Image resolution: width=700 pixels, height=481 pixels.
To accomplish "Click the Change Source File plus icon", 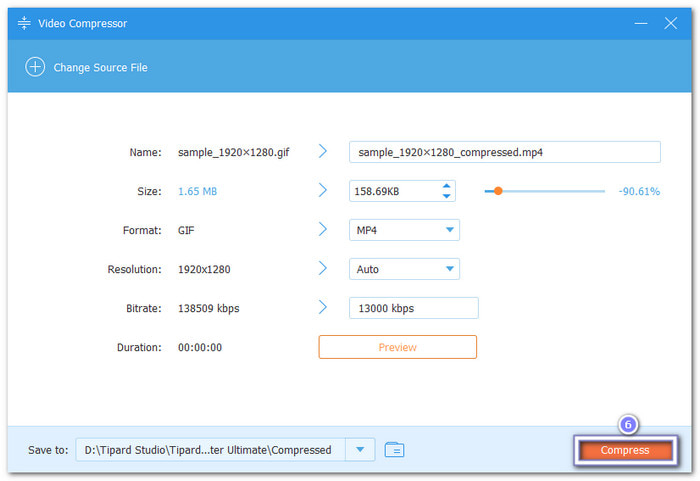I will [35, 67].
